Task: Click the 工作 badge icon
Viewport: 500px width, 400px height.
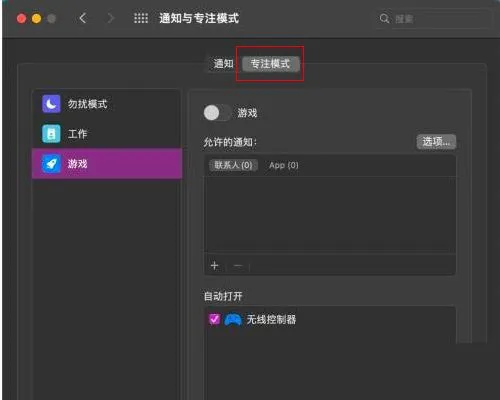Action: point(51,134)
